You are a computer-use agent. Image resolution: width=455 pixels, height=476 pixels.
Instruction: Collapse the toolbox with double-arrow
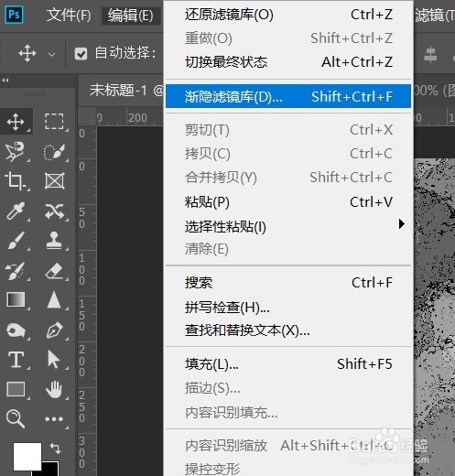[x=5, y=81]
